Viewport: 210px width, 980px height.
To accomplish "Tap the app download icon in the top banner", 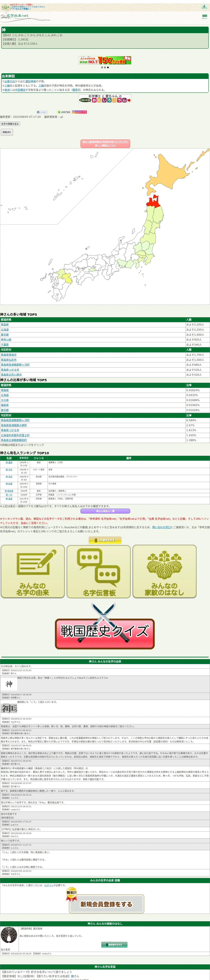I will click(x=204, y=7).
